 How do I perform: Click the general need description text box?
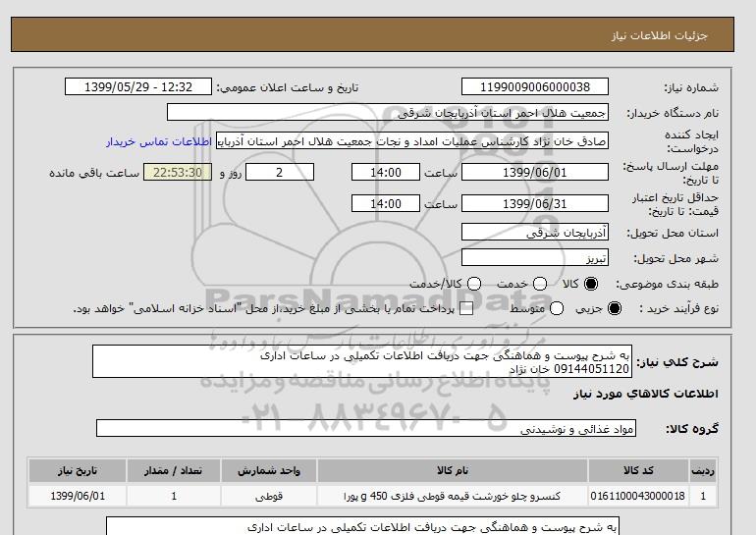[x=362, y=361]
